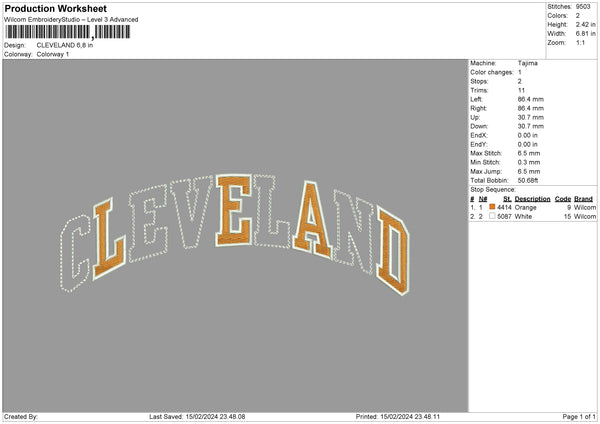
Task: Click the 'Code' column header
Action: click(563, 199)
